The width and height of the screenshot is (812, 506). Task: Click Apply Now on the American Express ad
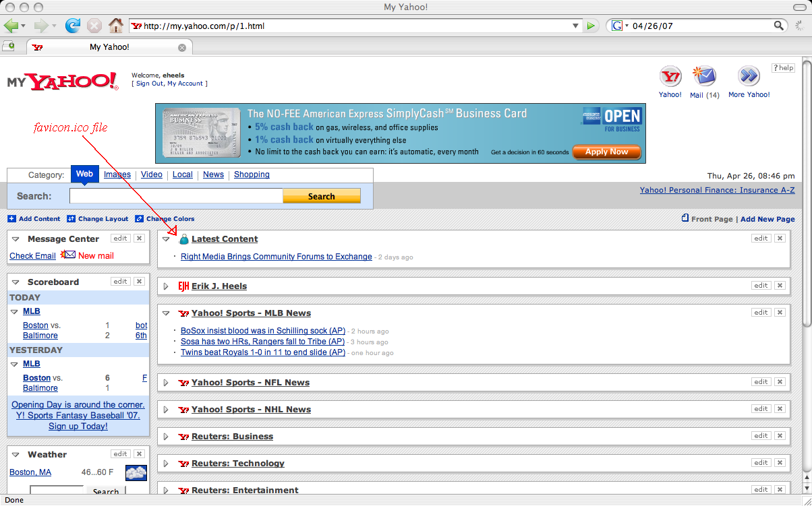[x=606, y=152]
